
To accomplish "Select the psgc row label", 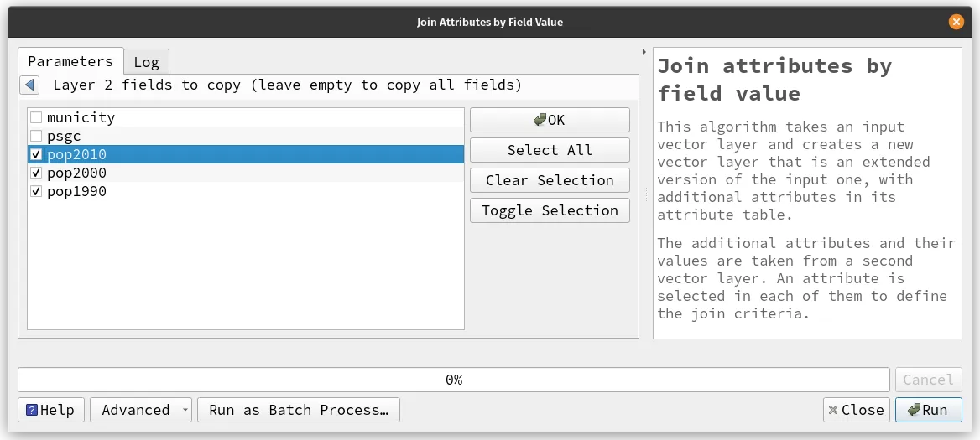I will (x=64, y=136).
